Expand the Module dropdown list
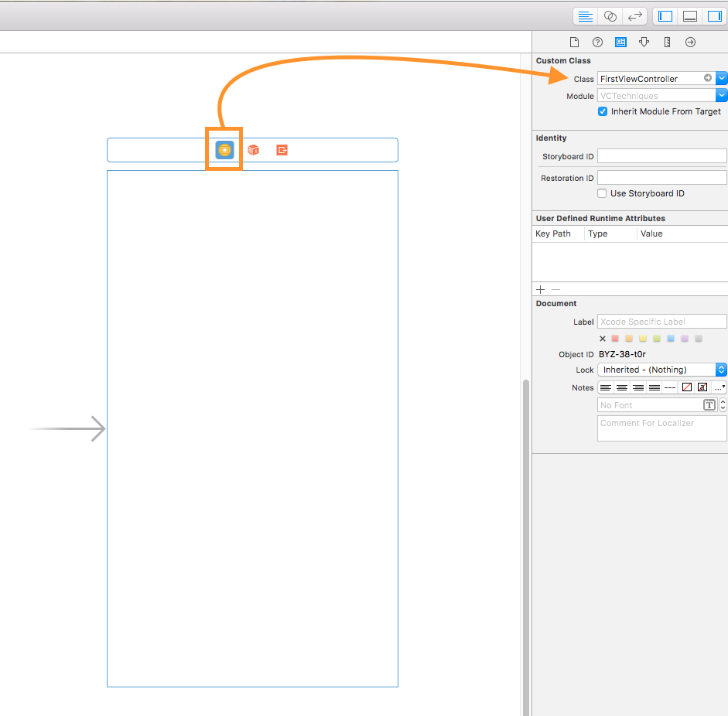Image resolution: width=728 pixels, height=716 pixels. [721, 96]
